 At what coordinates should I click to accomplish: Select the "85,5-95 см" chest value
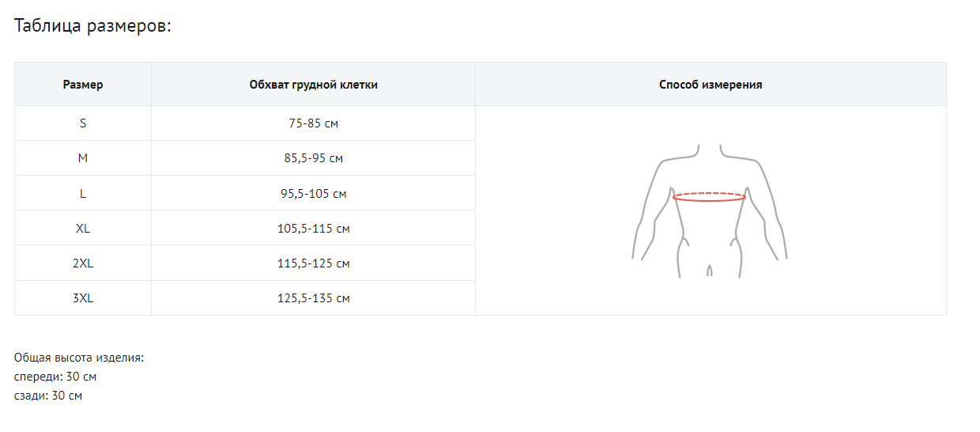(313, 158)
